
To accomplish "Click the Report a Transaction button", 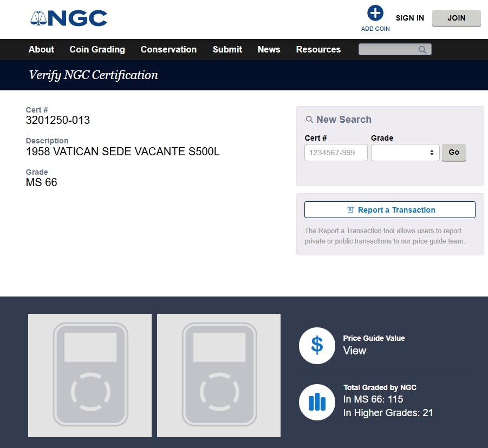I will 389,210.
